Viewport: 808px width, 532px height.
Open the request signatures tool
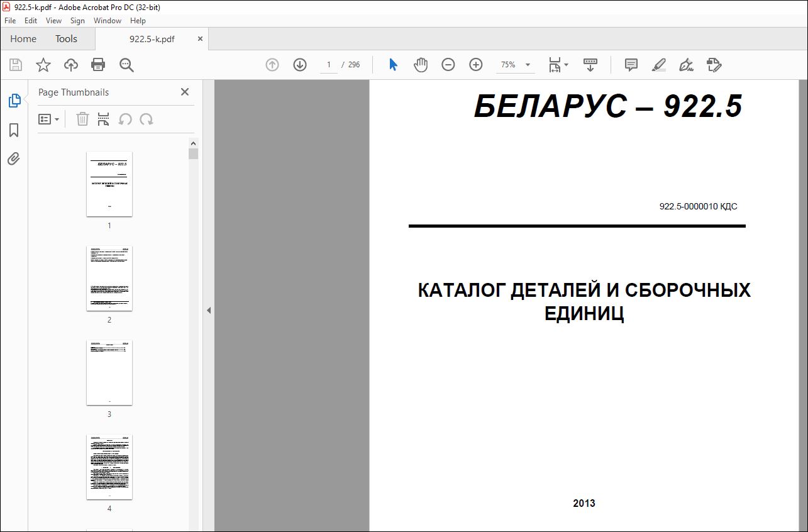[714, 65]
